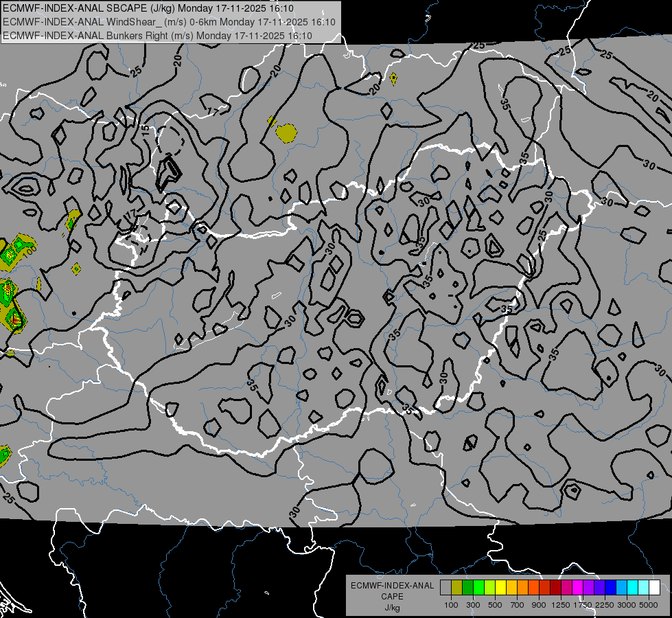Select the gray swatch in CAPE legend
This screenshot has height=618, width=672.
click(x=445, y=588)
